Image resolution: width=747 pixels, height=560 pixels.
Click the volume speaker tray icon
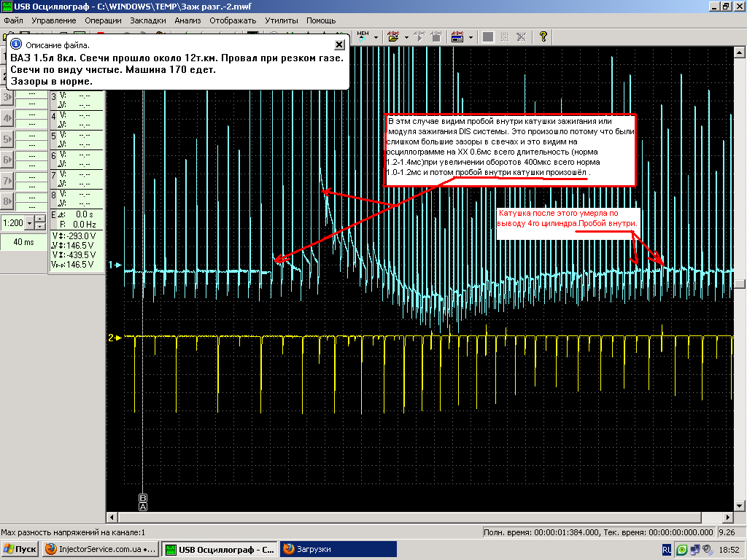point(707,550)
